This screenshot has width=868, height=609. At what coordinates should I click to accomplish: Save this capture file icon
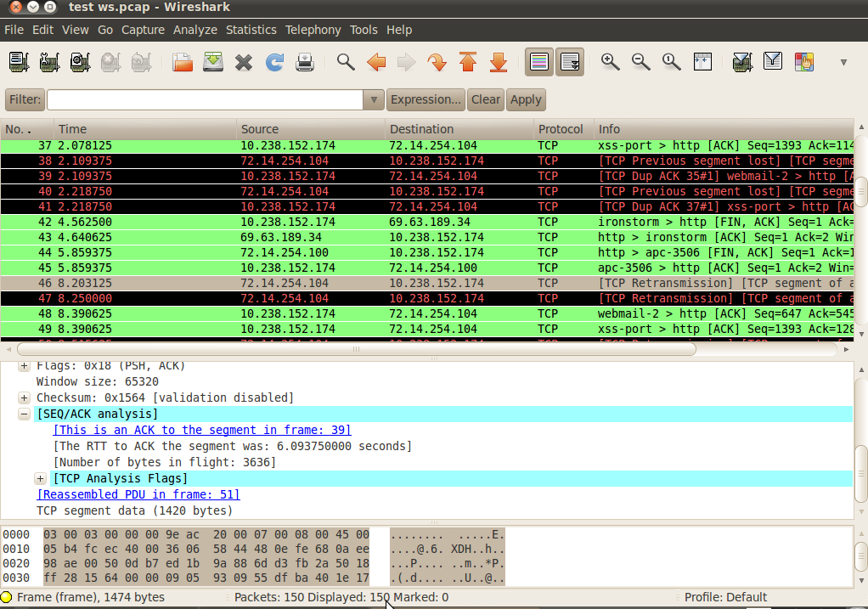[x=213, y=62]
